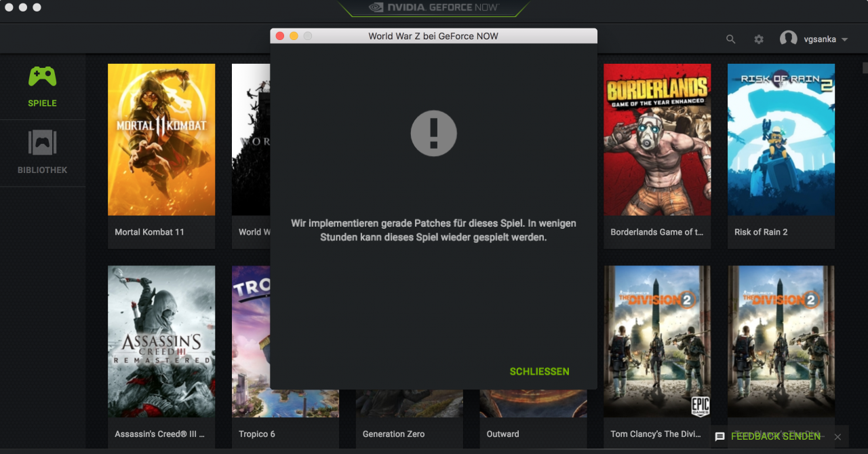Click the user avatar icon
This screenshot has width=868, height=454.
click(788, 39)
